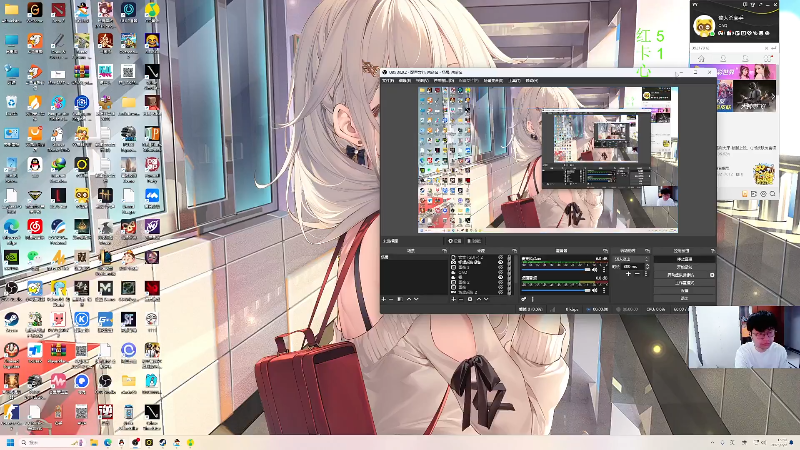This screenshot has width=800, height=450.
Task: Add a new source in OBS
Action: point(453,299)
